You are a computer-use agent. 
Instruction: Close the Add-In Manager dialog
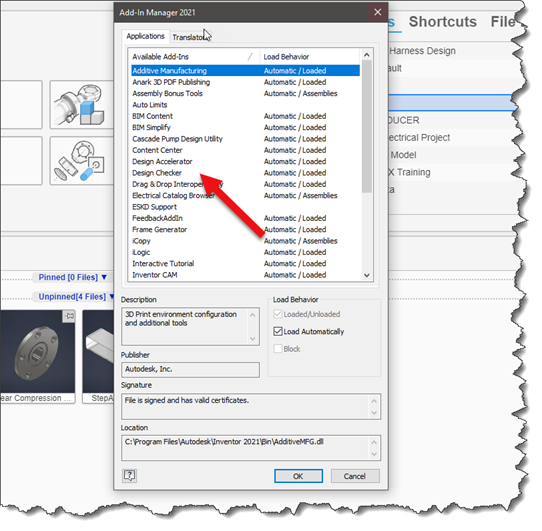pyautogui.click(x=377, y=12)
